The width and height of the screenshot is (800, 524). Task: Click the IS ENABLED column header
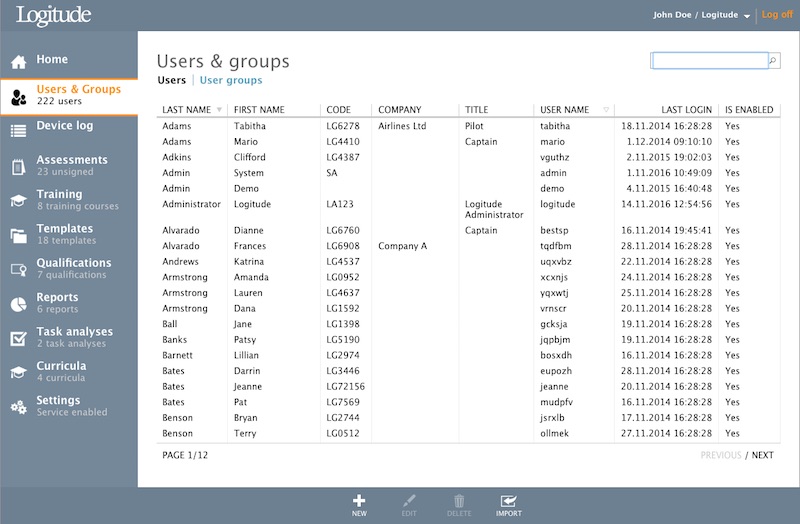(749, 110)
